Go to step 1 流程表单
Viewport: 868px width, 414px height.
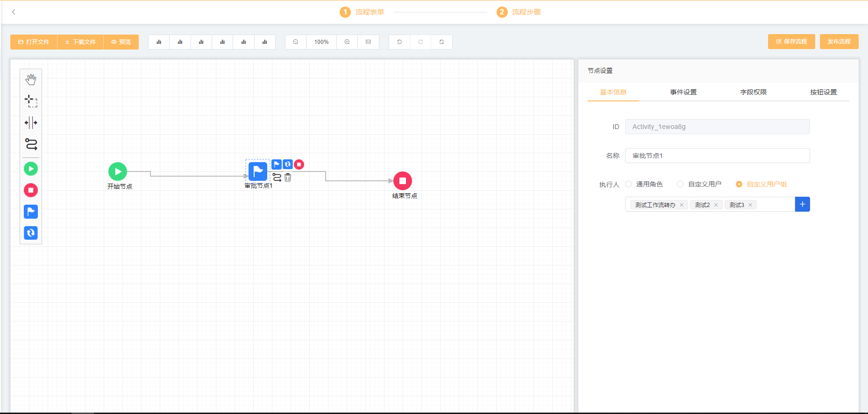pyautogui.click(x=362, y=12)
